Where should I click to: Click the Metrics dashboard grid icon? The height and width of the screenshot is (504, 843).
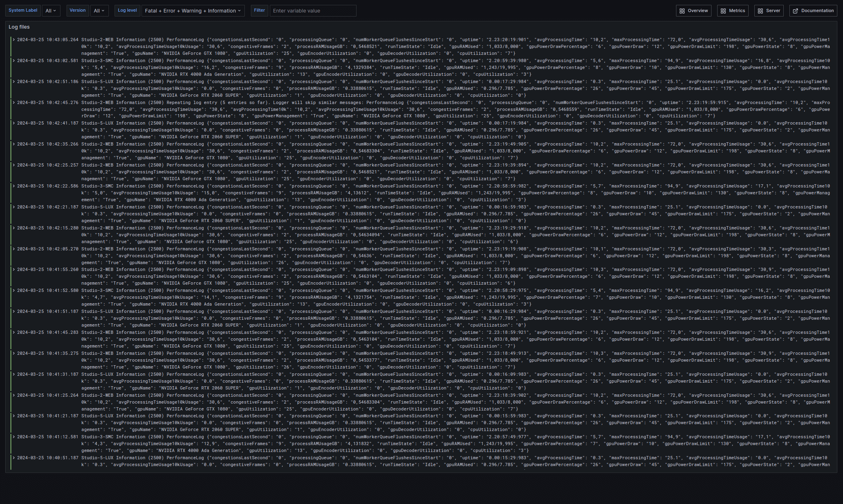tap(723, 11)
